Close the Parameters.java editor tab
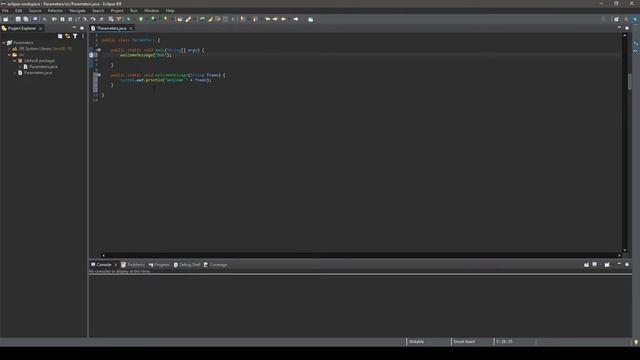The height and width of the screenshot is (360, 640). click(x=131, y=28)
